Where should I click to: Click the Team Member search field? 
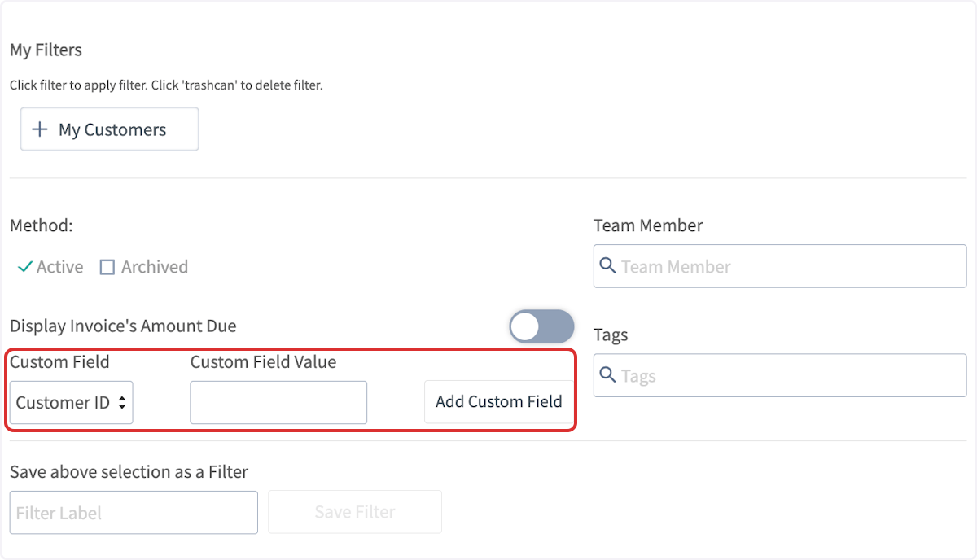780,266
